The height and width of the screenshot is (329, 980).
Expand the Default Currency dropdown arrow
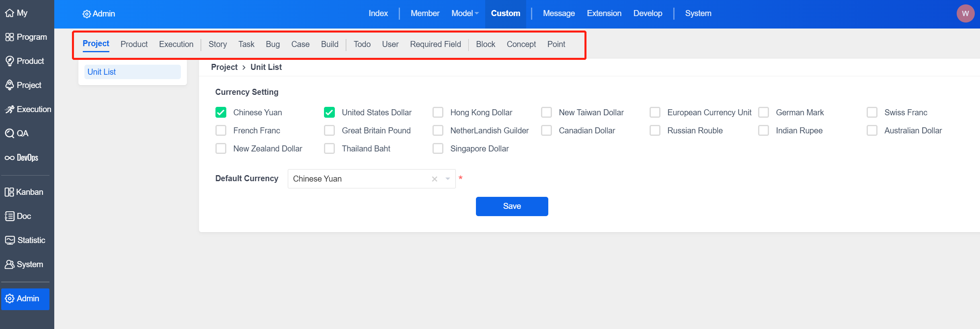point(447,179)
